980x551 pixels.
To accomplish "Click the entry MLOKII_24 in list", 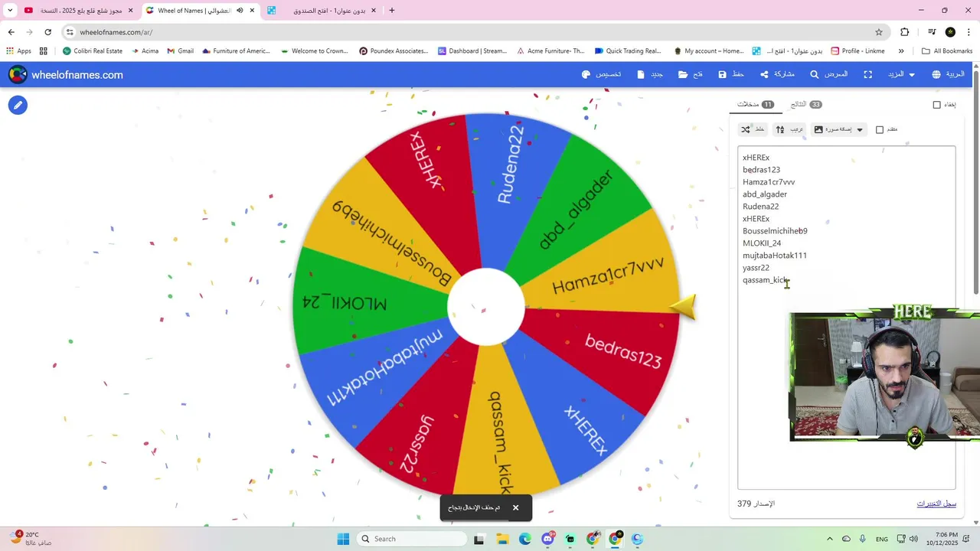I will pos(762,243).
